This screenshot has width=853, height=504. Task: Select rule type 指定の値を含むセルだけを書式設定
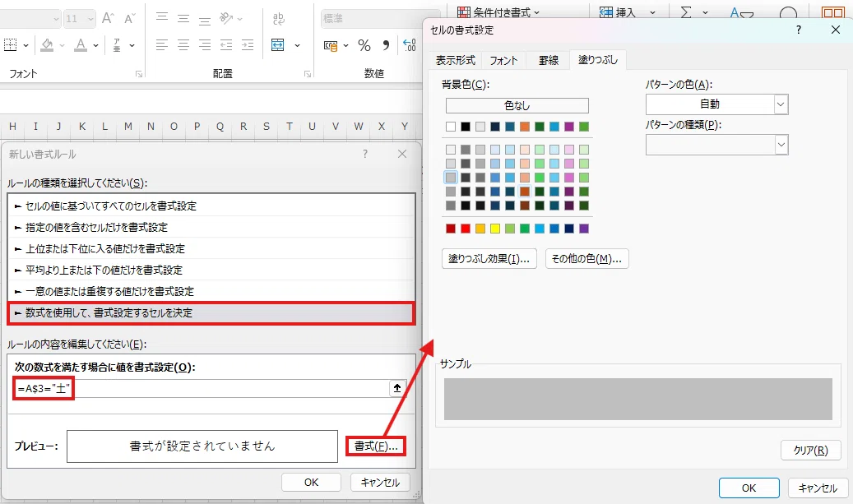coord(211,227)
